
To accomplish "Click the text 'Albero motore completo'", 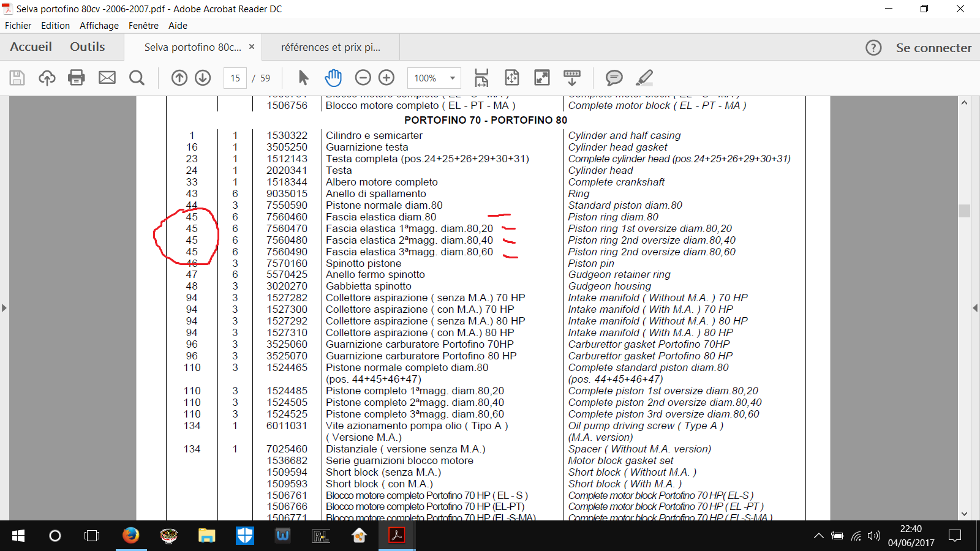I will [x=382, y=182].
